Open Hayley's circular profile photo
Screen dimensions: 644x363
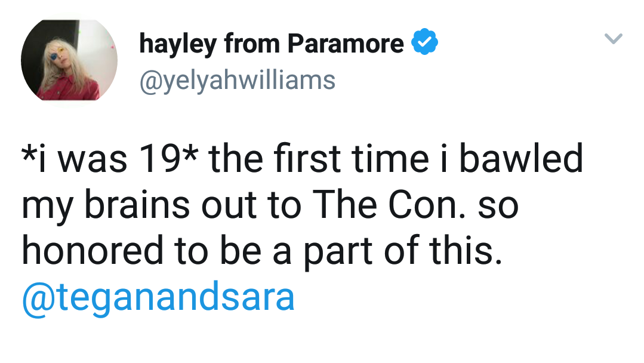tap(69, 60)
